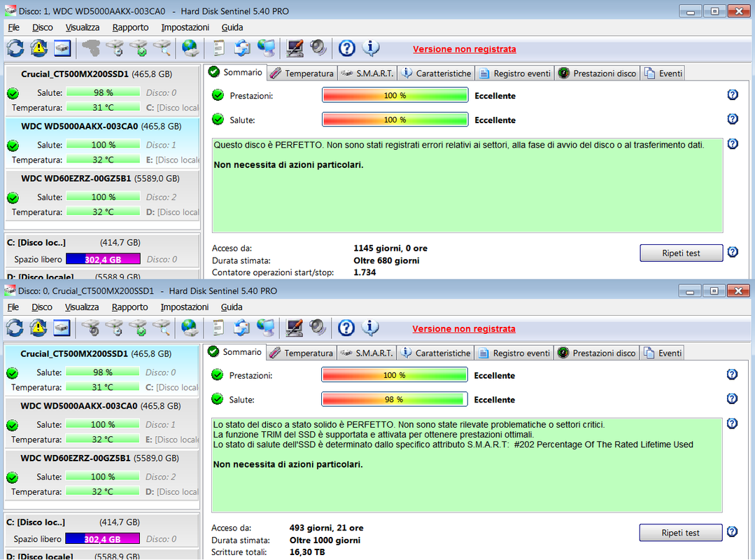Open configuration screwdriver icon in top window
Image resolution: width=755 pixels, height=560 pixels.
pyautogui.click(x=295, y=48)
